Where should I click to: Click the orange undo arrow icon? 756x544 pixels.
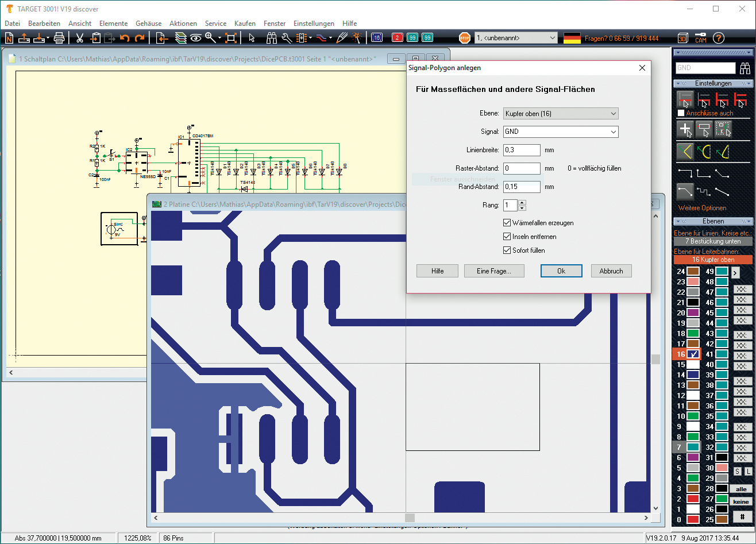pos(125,38)
